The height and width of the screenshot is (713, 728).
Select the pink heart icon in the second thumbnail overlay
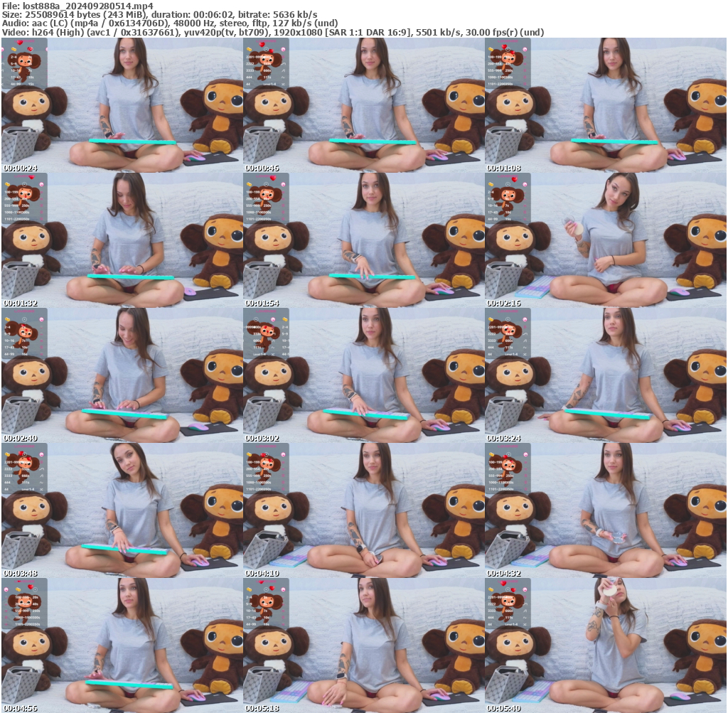tap(283, 50)
